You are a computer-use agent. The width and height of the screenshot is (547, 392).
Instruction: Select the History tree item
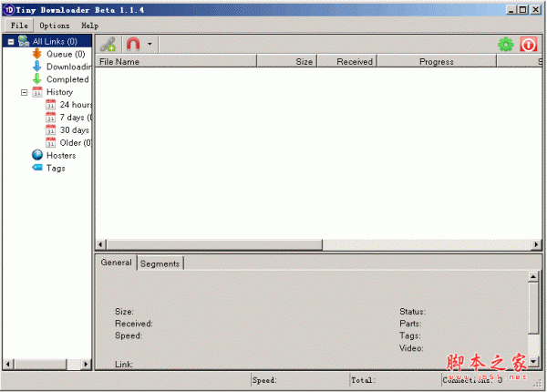pyautogui.click(x=59, y=92)
